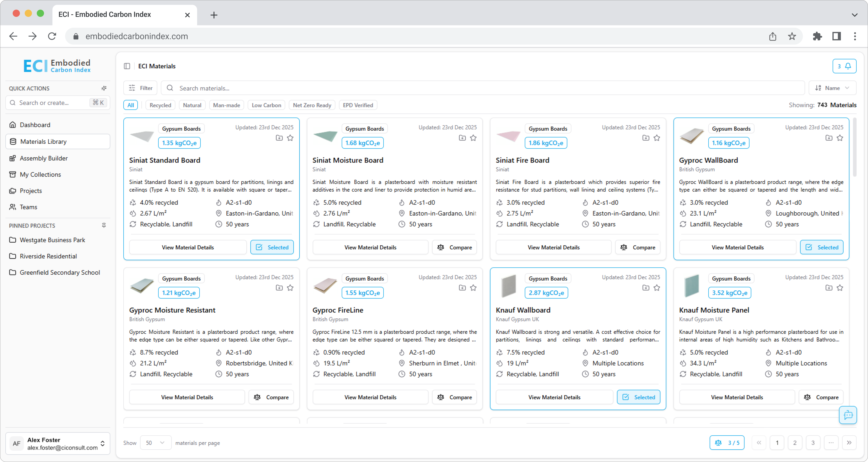Viewport: 868px width, 462px height.
Task: Add Siniat Moisture Board to a collection
Action: tap(462, 138)
